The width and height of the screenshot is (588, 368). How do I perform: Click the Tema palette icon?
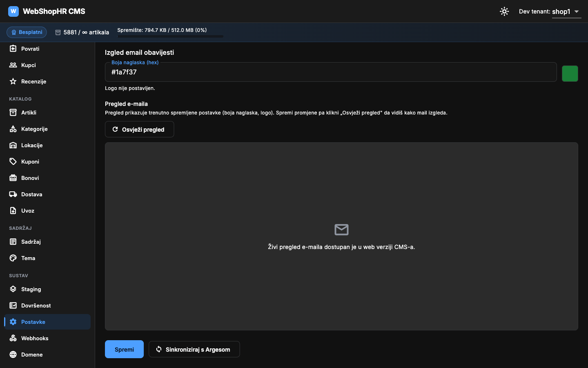(x=13, y=258)
